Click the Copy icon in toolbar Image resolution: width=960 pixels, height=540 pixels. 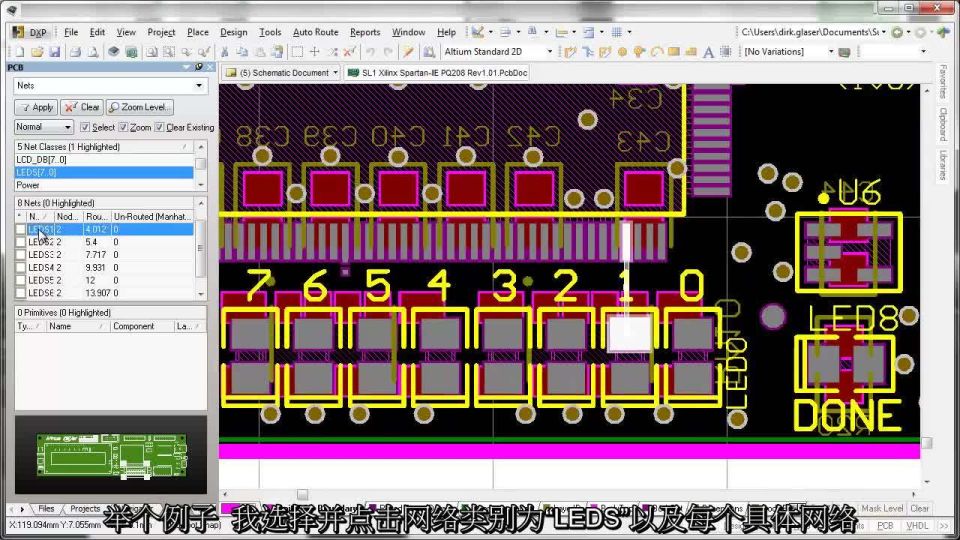click(242, 52)
